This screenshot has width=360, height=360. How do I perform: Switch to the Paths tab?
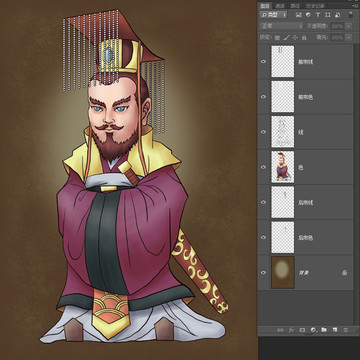click(295, 6)
